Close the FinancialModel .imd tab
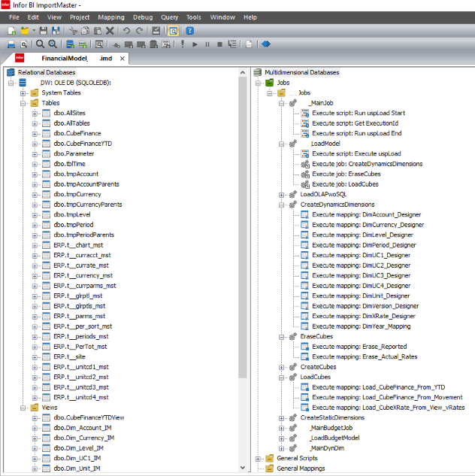475x476 pixels. pos(123,59)
